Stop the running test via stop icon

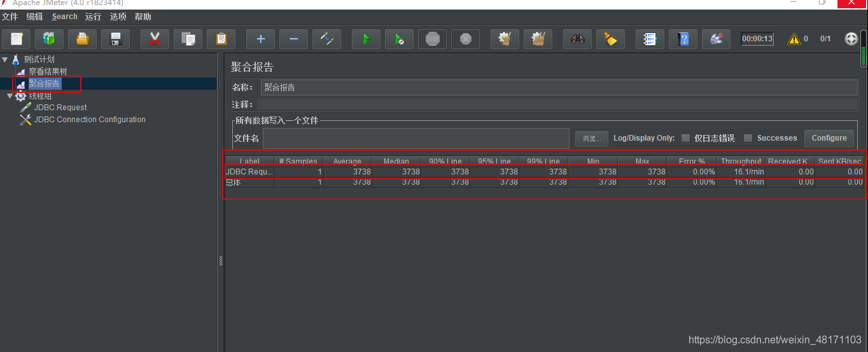coord(432,39)
